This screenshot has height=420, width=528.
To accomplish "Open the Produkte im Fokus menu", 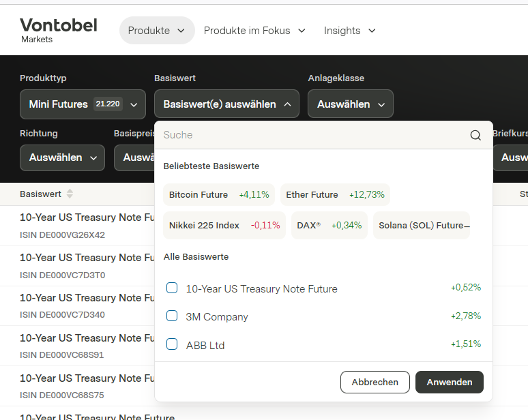I will click(x=254, y=31).
